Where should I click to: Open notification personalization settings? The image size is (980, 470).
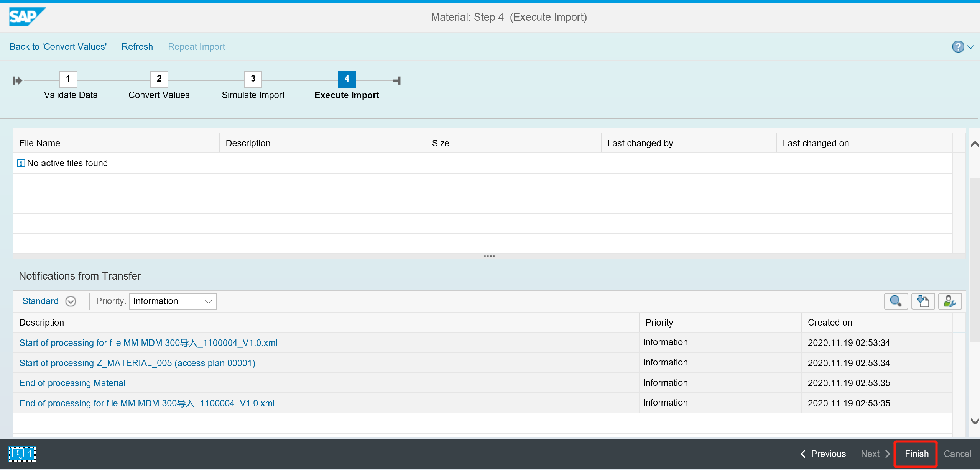click(950, 301)
